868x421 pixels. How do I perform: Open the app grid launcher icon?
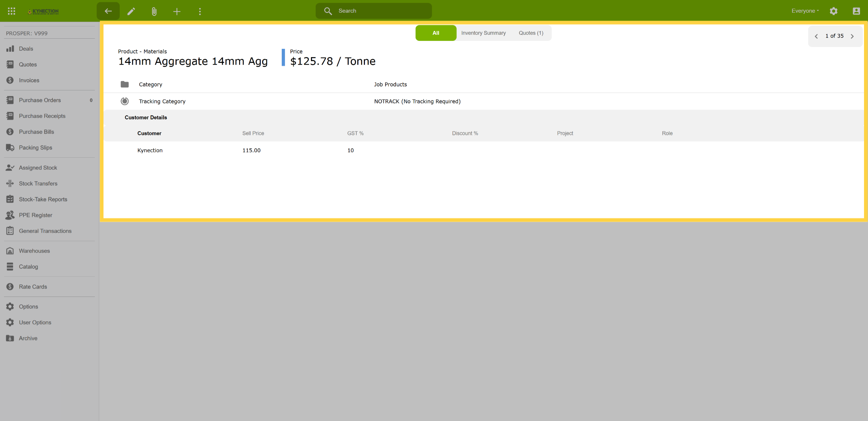(12, 11)
